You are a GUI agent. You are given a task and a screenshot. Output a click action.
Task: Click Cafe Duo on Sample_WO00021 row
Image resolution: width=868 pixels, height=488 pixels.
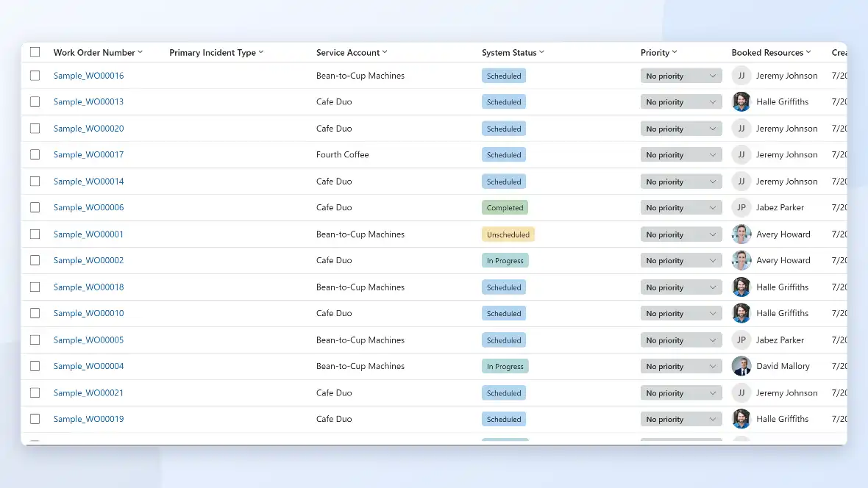(334, 393)
